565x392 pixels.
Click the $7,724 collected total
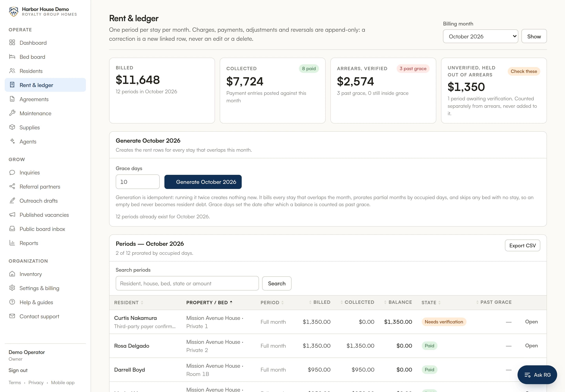click(245, 81)
